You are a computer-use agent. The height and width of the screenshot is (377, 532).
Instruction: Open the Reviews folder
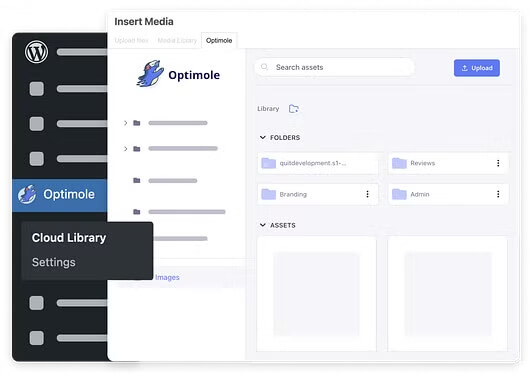click(x=448, y=163)
